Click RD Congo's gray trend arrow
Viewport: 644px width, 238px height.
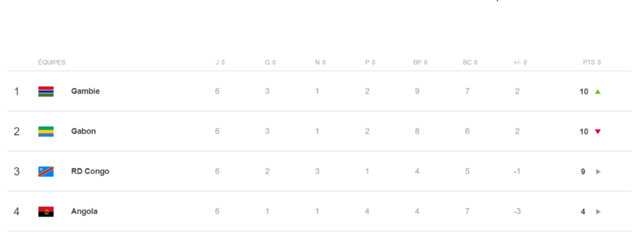(598, 172)
